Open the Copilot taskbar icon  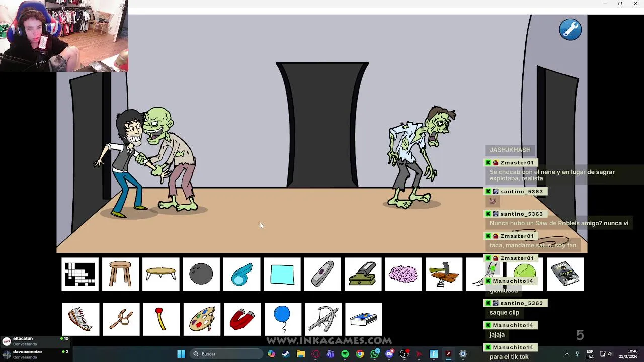(271, 354)
